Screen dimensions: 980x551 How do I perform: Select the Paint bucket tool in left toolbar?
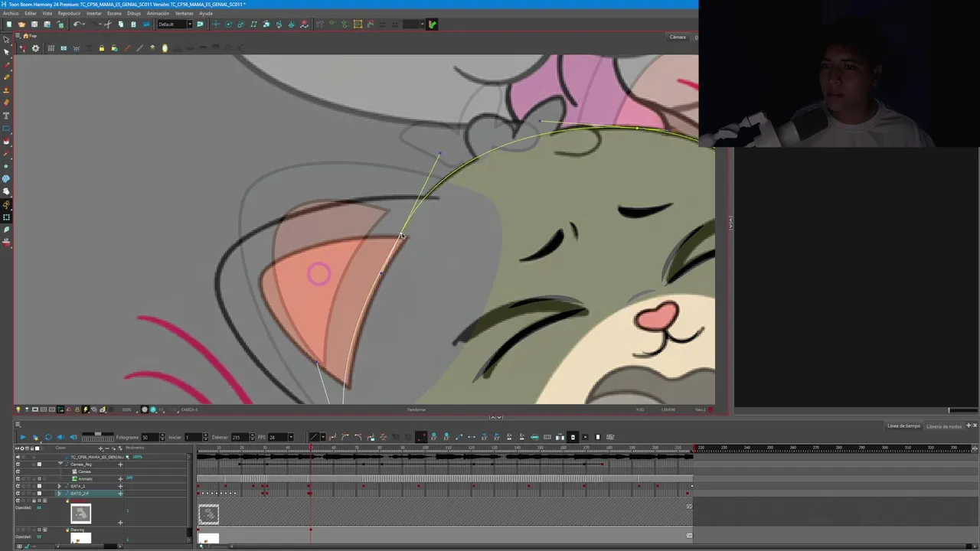(x=6, y=140)
